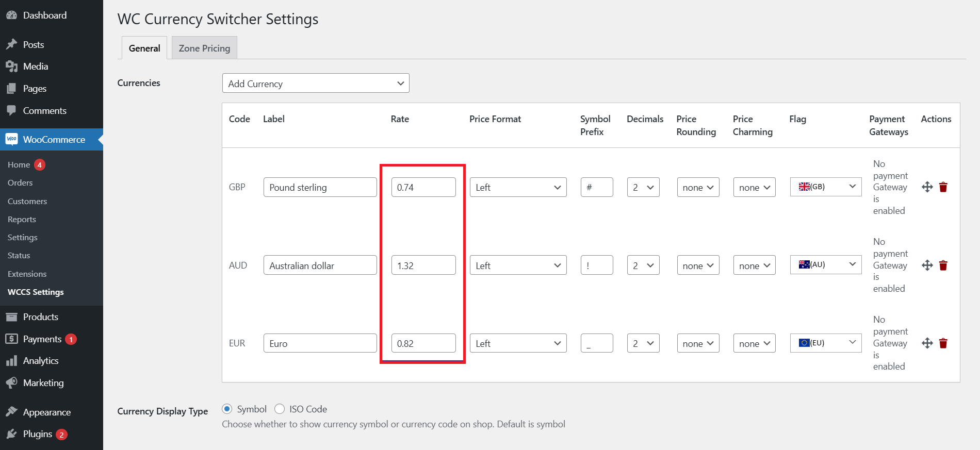Open Decimals dropdown for AUD
The image size is (980, 450).
point(643,265)
